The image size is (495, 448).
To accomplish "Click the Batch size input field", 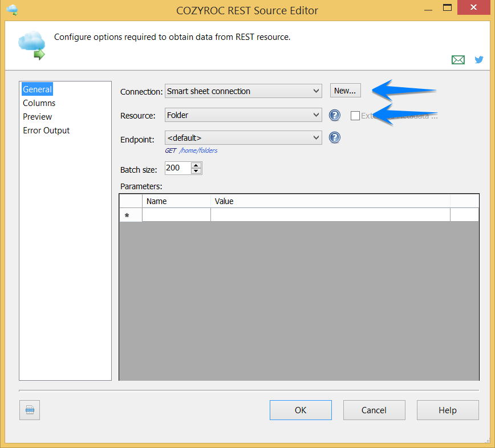I will tap(178, 168).
